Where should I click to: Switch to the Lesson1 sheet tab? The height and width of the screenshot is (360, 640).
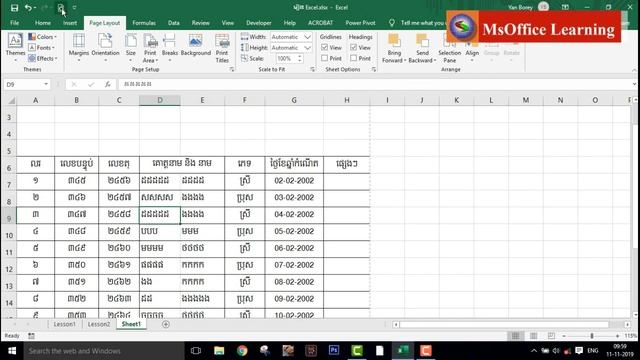click(64, 324)
